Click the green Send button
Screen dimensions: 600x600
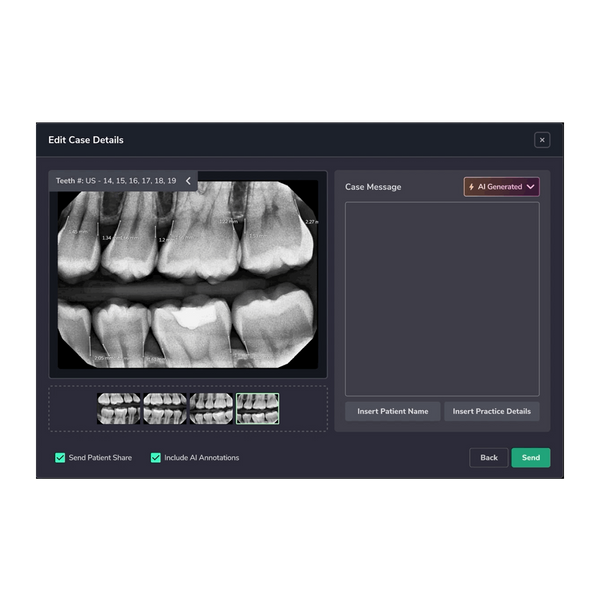(x=531, y=458)
